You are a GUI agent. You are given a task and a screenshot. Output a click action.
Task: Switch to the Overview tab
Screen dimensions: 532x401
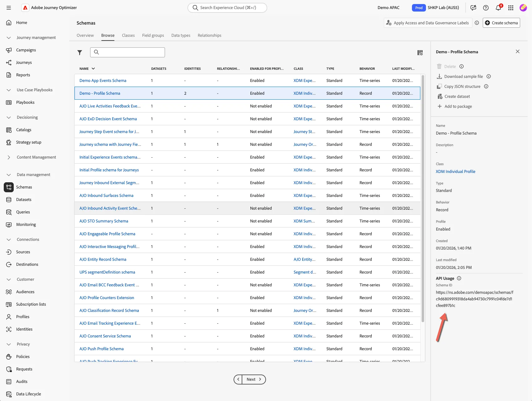point(85,35)
